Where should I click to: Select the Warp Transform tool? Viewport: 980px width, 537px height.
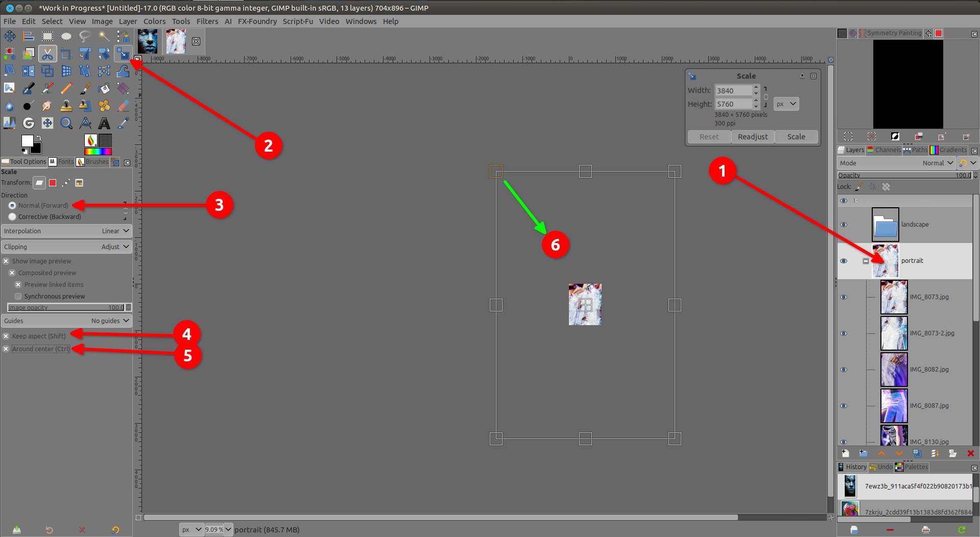pyautogui.click(x=123, y=71)
